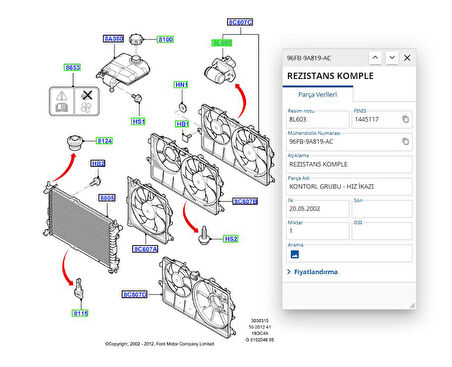Click the bracket drawing above 8115

79,289
